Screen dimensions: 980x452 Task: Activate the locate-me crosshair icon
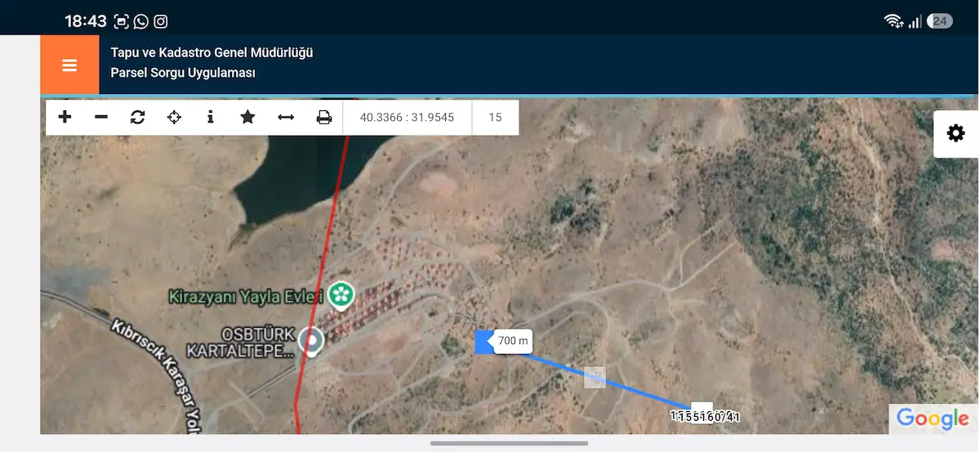click(x=174, y=117)
